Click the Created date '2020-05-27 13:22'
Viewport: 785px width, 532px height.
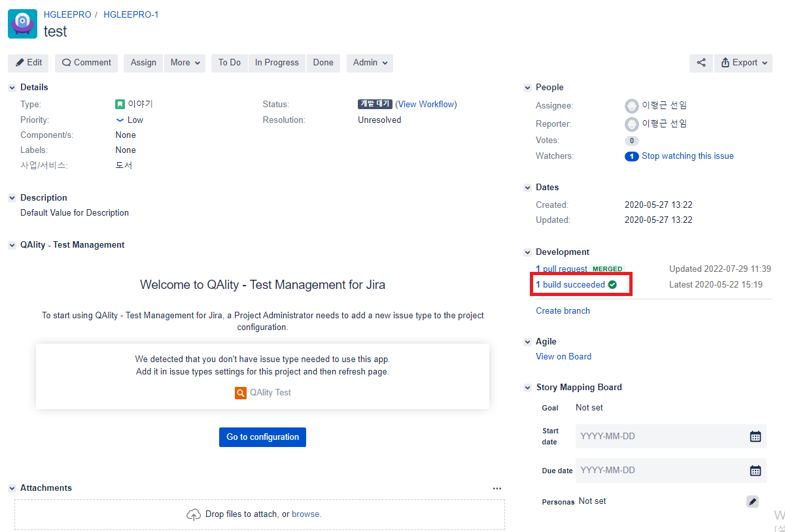658,205
